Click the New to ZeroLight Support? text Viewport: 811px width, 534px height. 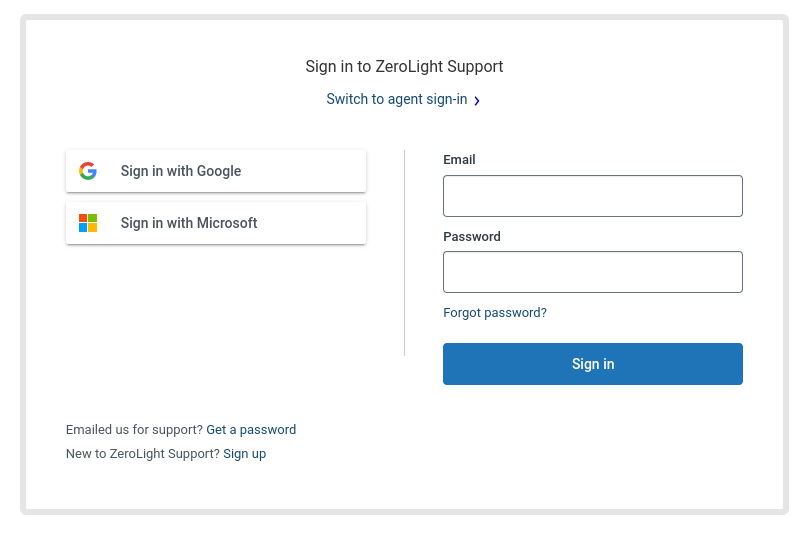[143, 454]
